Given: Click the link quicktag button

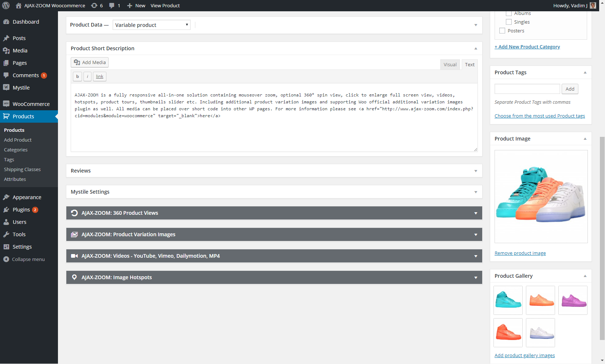Looking at the screenshot, I should (99, 76).
